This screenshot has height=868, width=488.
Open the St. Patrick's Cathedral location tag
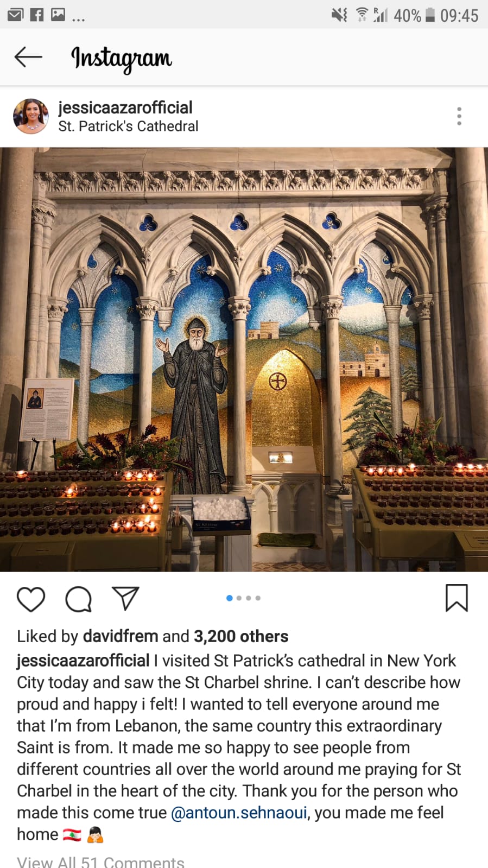pyautogui.click(x=128, y=126)
